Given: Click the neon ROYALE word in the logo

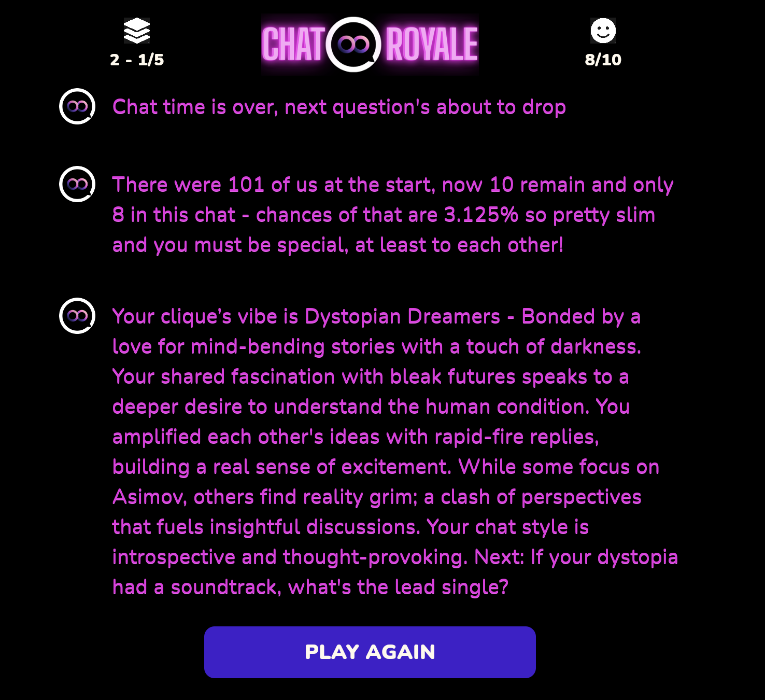Looking at the screenshot, I should coord(431,45).
